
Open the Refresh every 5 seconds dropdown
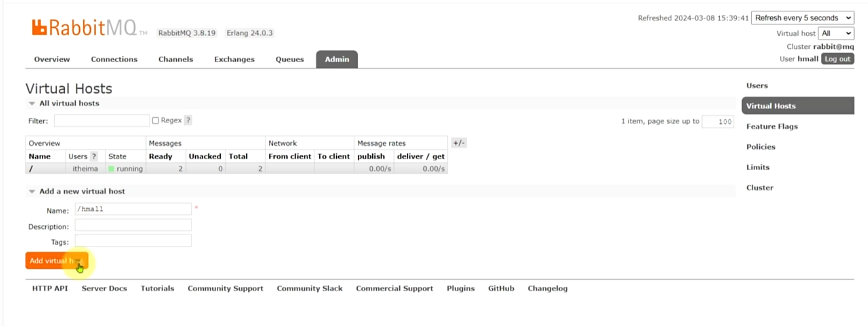pos(803,18)
